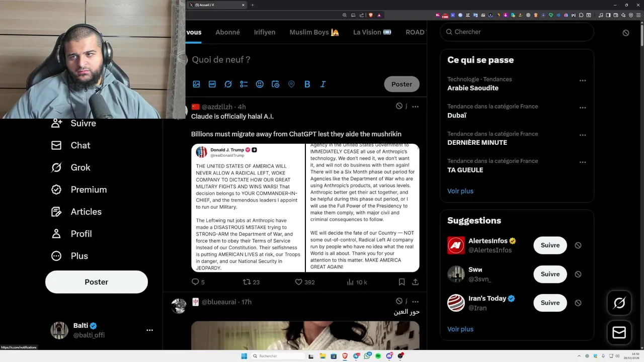Open more options on the @blueaurai post
Viewport: 644px width, 362px height.
(x=415, y=301)
